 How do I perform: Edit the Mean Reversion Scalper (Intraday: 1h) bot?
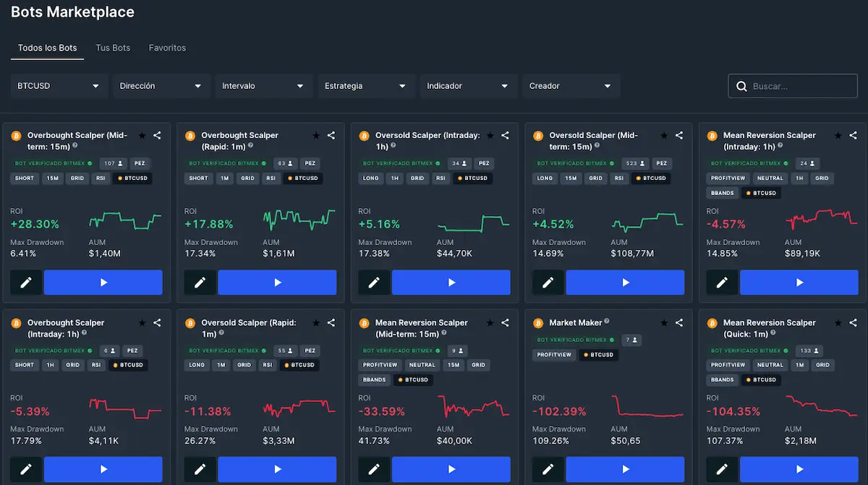coord(722,283)
